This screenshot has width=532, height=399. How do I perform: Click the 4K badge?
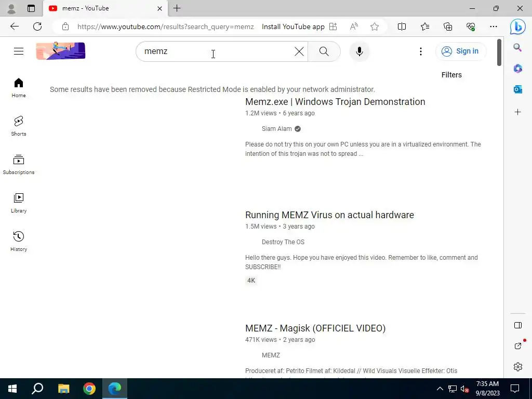(251, 281)
